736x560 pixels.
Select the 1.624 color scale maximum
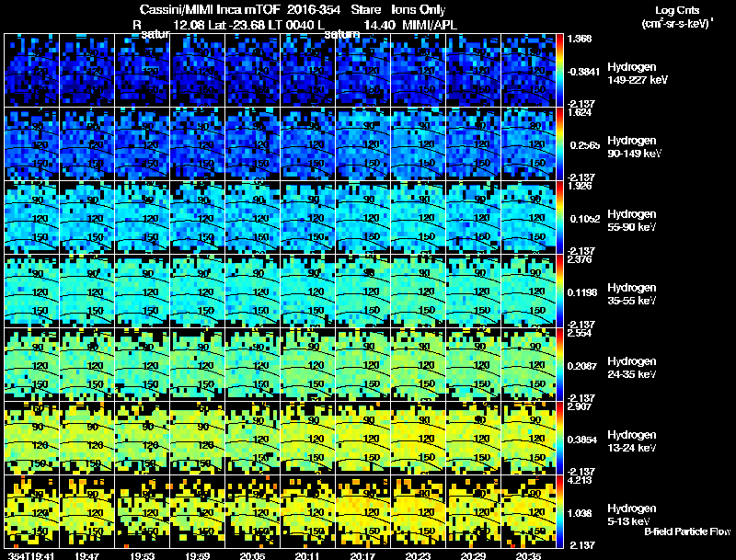click(580, 112)
